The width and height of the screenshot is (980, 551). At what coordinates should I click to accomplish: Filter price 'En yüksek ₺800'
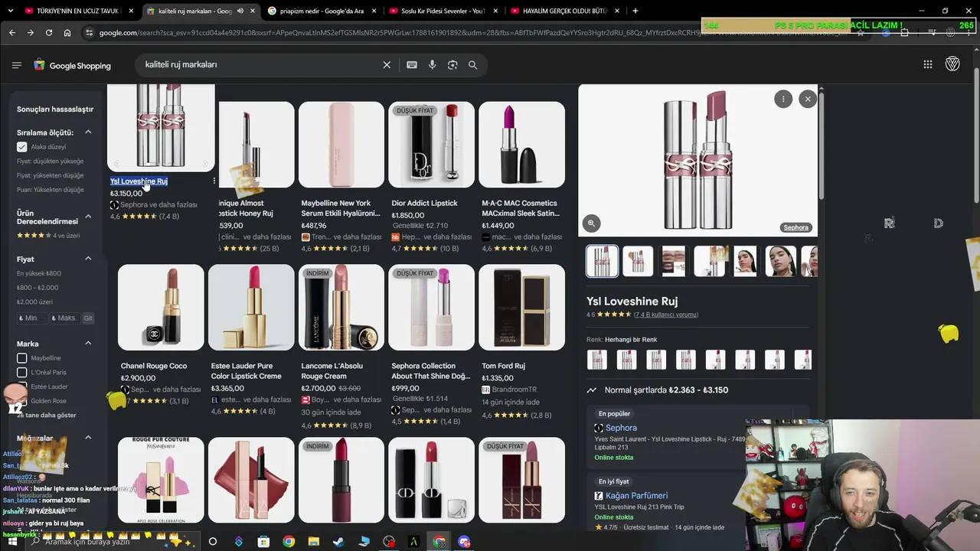click(x=39, y=273)
